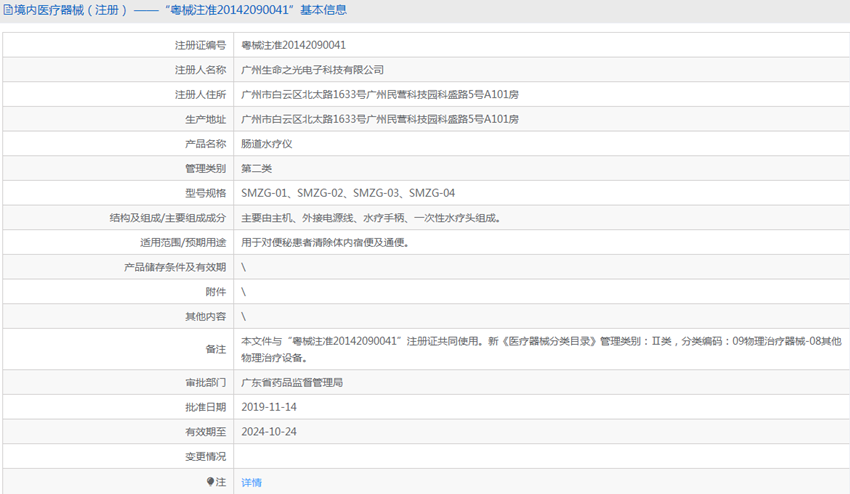Image resolution: width=850 pixels, height=494 pixels.
Task: Click the pin icon beside the 注 label
Action: pos(210,482)
